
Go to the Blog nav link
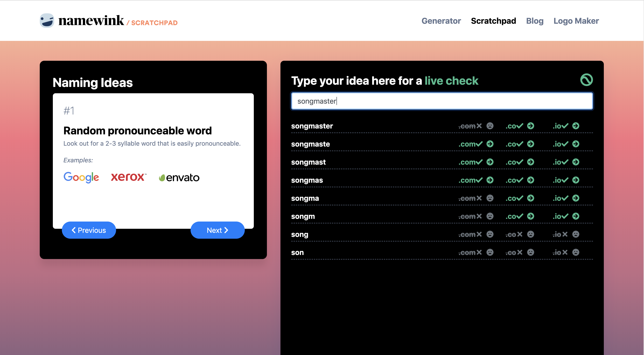pos(534,21)
